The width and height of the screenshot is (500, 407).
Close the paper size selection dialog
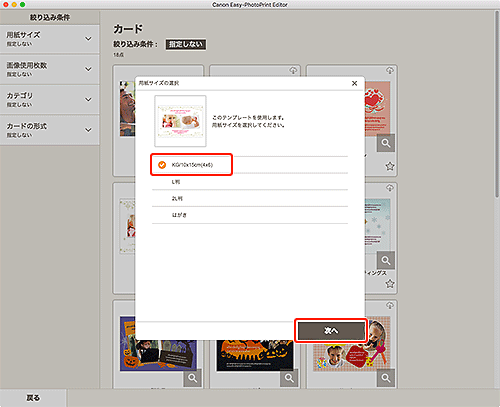tap(354, 83)
